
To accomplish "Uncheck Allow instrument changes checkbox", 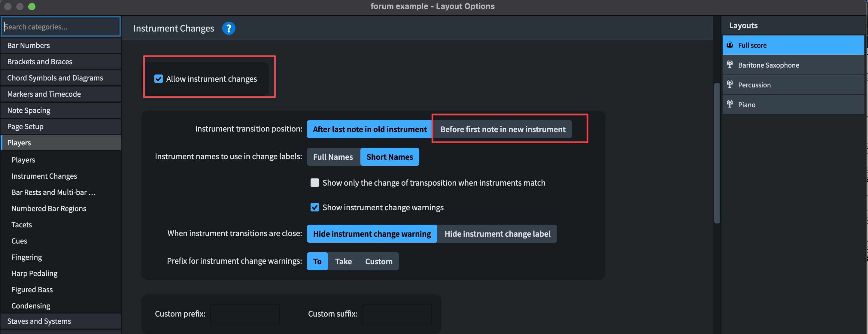I will (x=158, y=79).
